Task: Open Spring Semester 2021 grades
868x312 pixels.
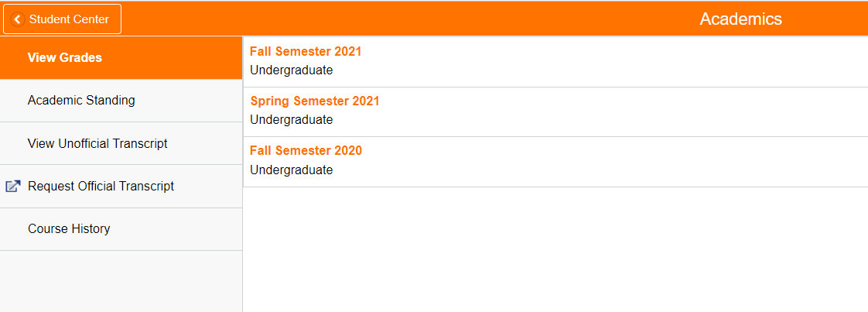Action: [315, 101]
